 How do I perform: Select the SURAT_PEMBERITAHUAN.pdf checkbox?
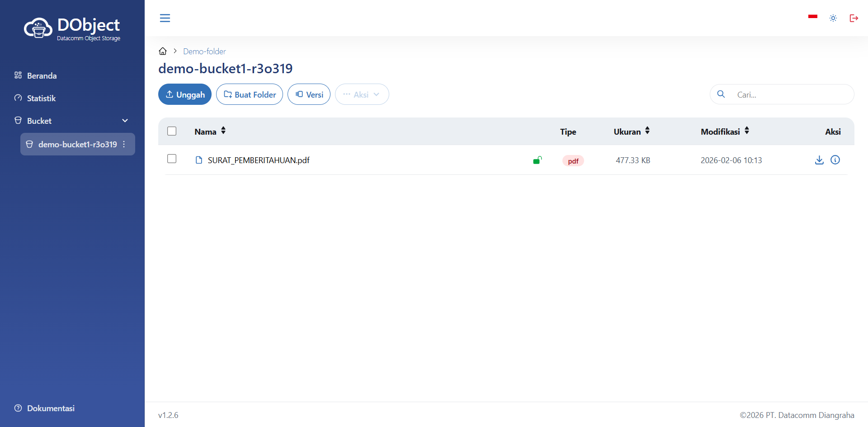point(172,159)
